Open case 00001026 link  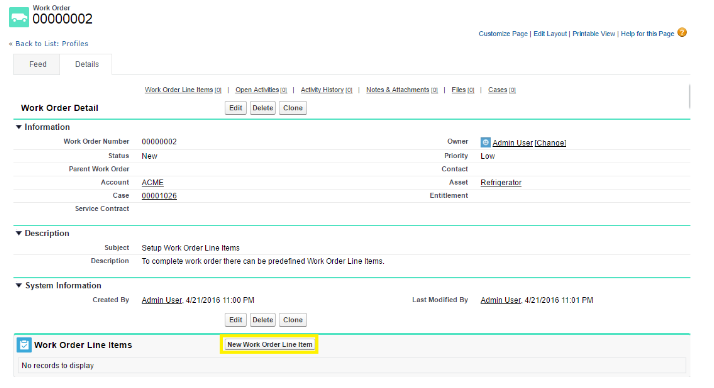tap(159, 196)
